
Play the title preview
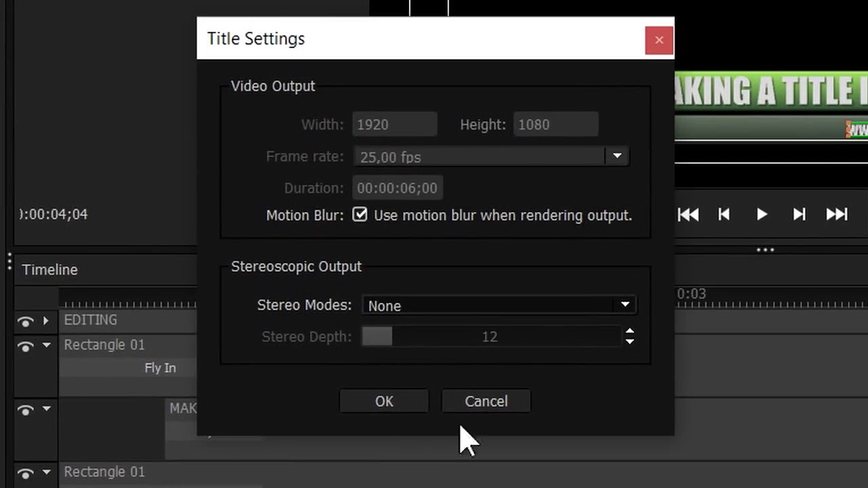coord(762,215)
